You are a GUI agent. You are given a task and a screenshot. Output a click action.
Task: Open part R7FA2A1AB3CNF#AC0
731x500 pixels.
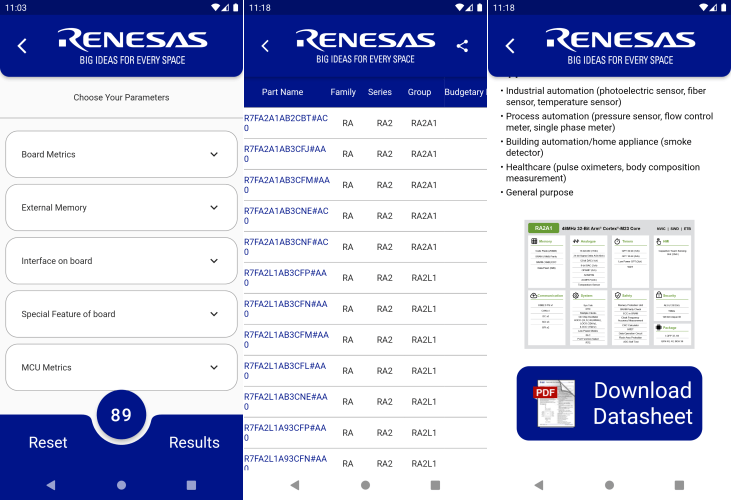(286, 247)
